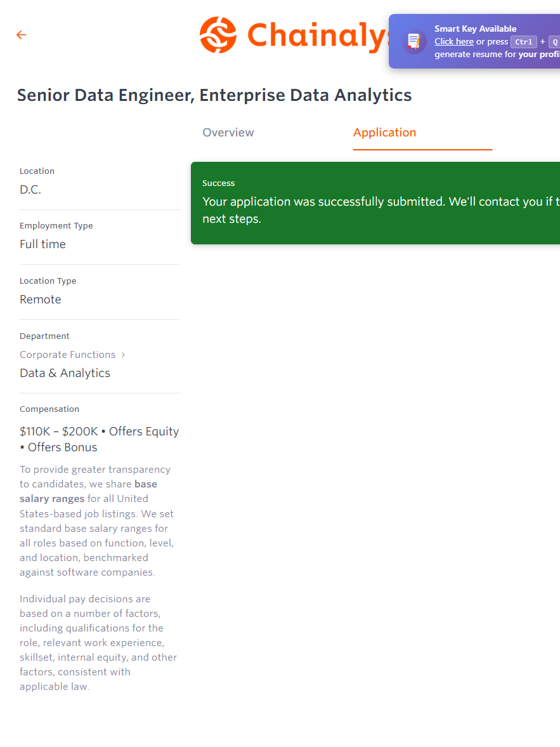Click the Full time employment type

pyautogui.click(x=42, y=244)
